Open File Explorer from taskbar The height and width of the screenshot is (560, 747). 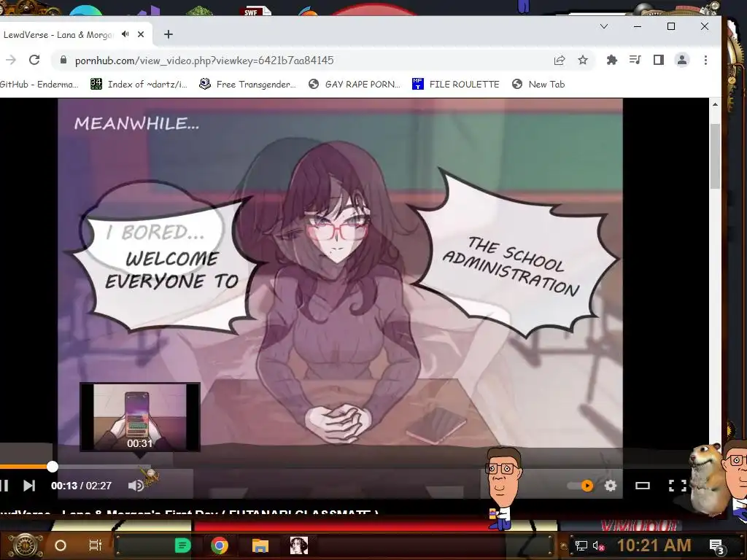[x=260, y=545]
